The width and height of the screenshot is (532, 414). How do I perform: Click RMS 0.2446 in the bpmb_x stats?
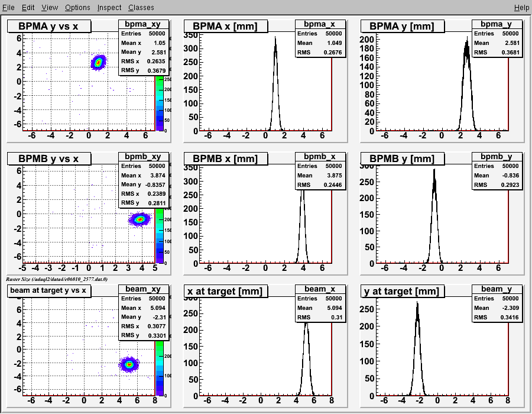(320, 185)
